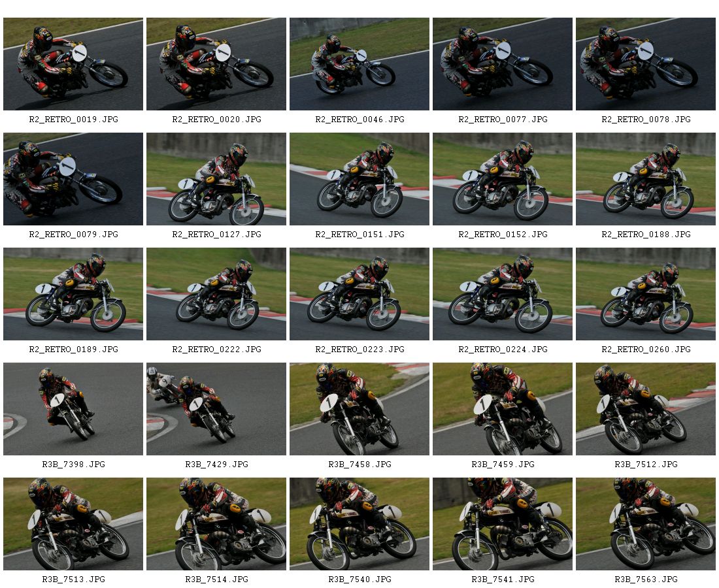The width and height of the screenshot is (719, 588).
Task: Select the R3B_7429.JPG two-rider photo
Action: (x=216, y=409)
